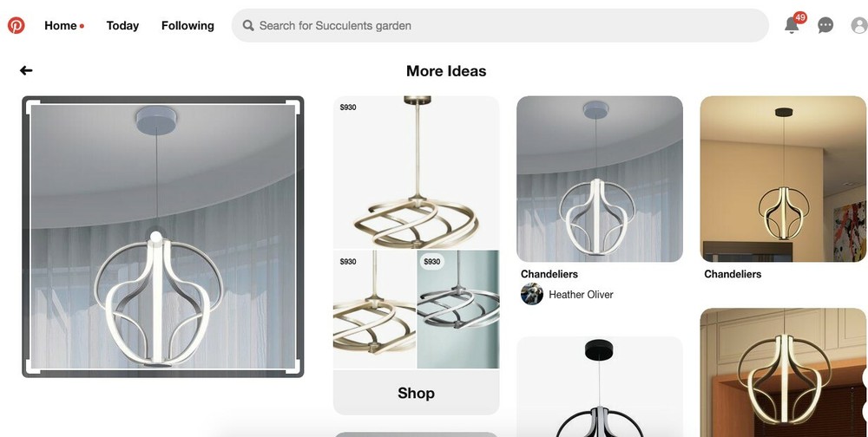Switch to the Today tab
This screenshot has height=437, width=868.
pyautogui.click(x=122, y=25)
